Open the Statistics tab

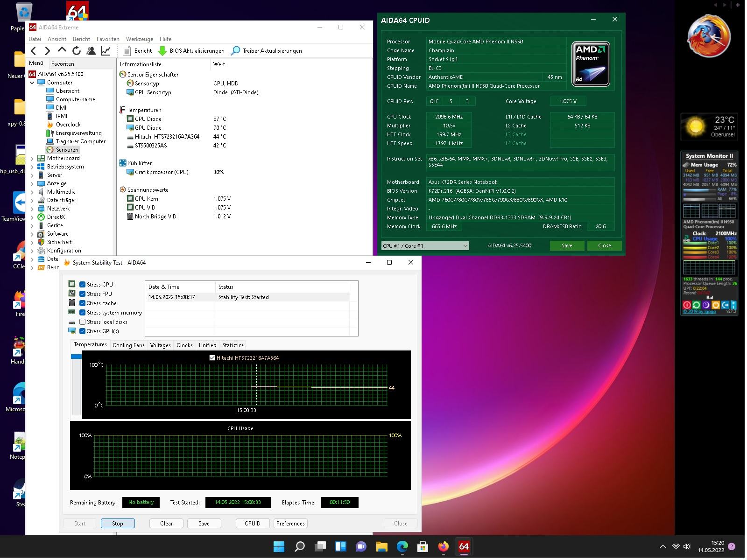pyautogui.click(x=233, y=345)
